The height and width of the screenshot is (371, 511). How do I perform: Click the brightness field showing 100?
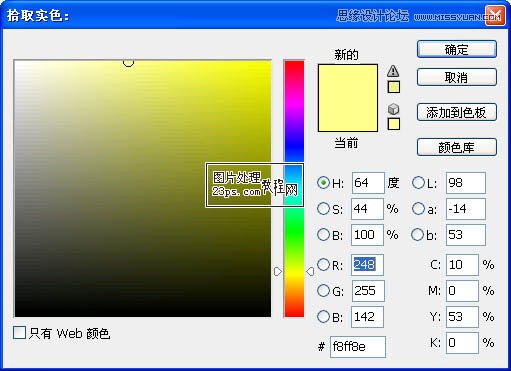(367, 235)
